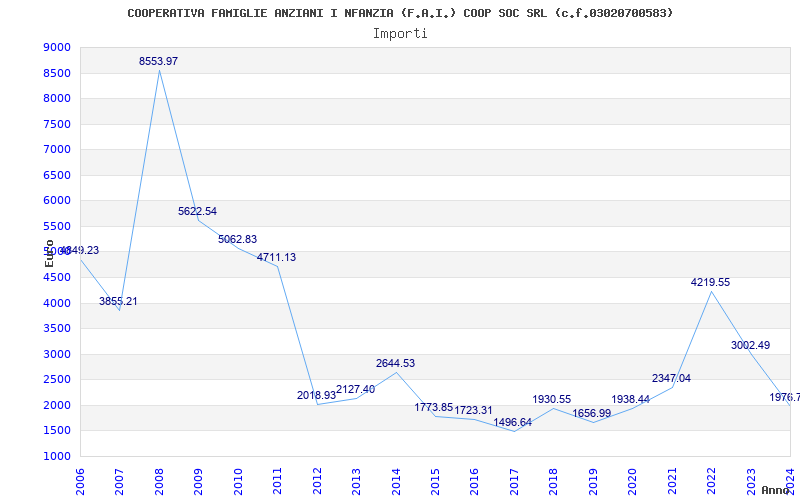Click the 2006 year axis label
Screen dimensions: 800x500
(x=80, y=482)
